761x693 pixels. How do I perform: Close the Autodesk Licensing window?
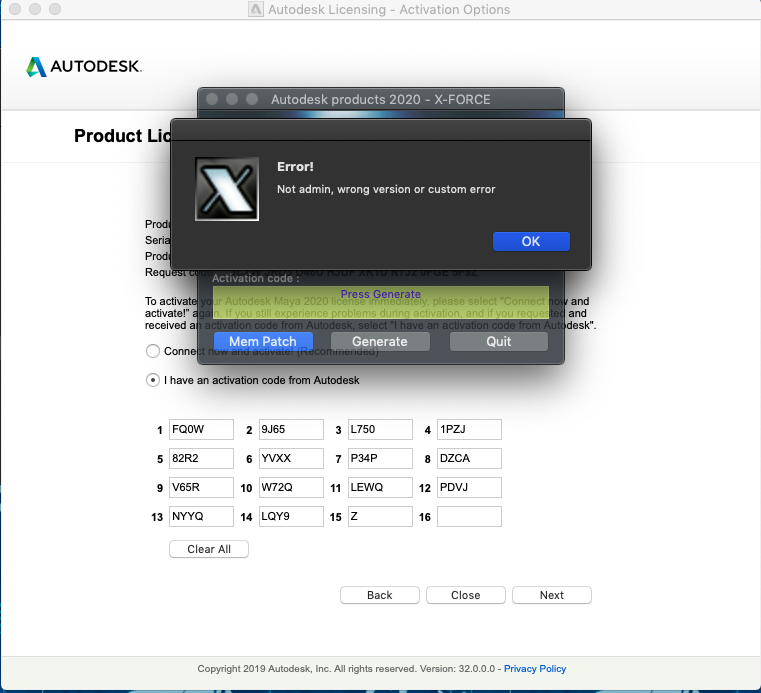click(x=15, y=9)
